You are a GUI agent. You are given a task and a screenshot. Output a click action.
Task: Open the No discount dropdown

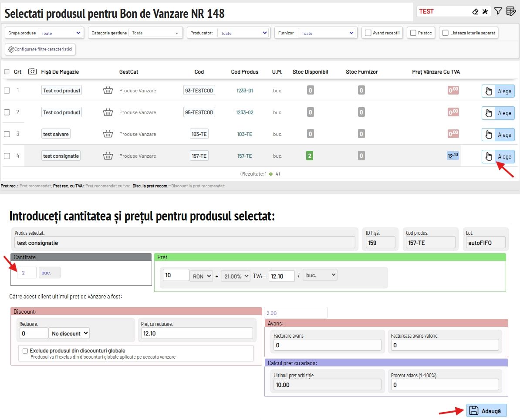69,333
